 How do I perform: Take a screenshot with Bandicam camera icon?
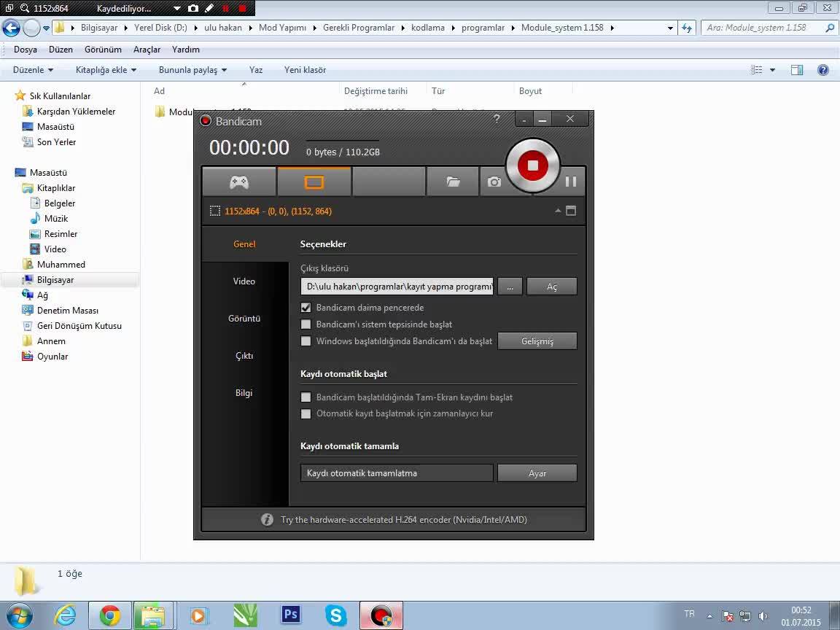tap(494, 182)
